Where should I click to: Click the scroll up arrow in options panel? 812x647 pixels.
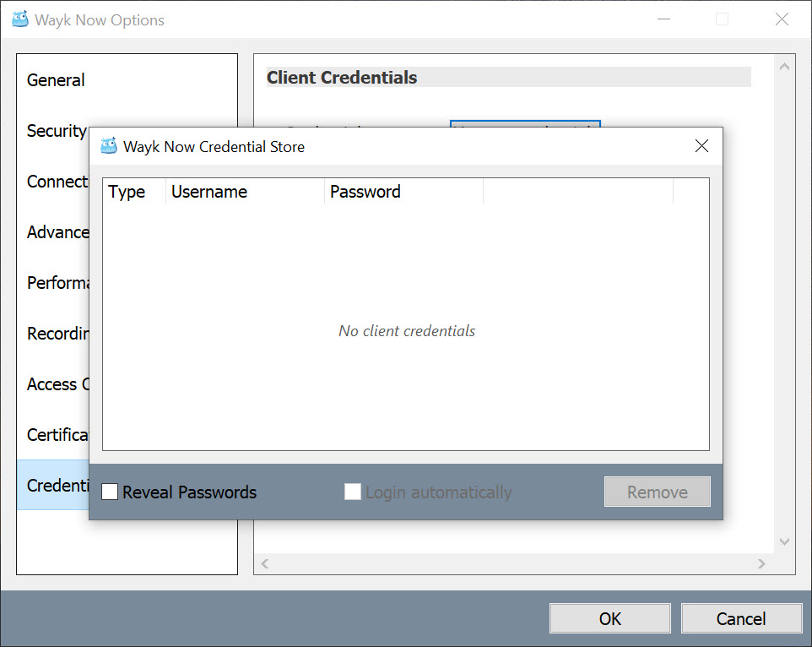coord(784,67)
